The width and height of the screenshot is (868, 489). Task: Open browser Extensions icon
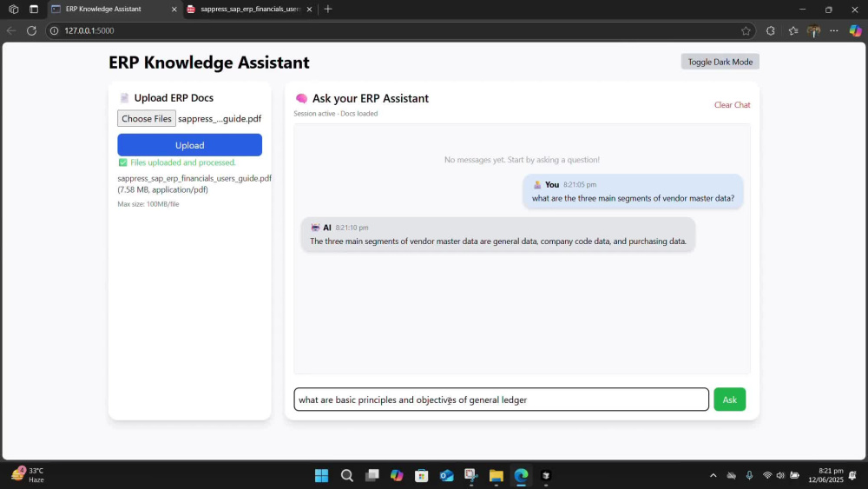[x=770, y=31]
